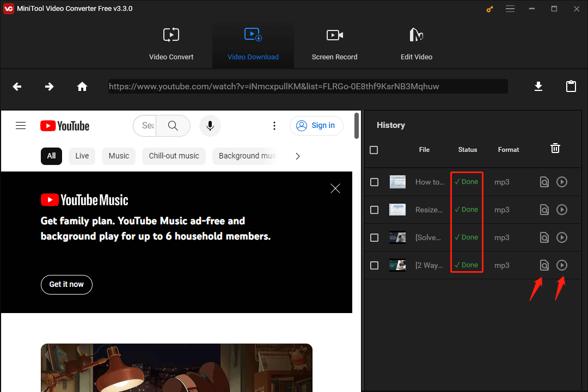The width and height of the screenshot is (588, 392).
Task: Click the 'Resize...' file name
Action: [429, 210]
